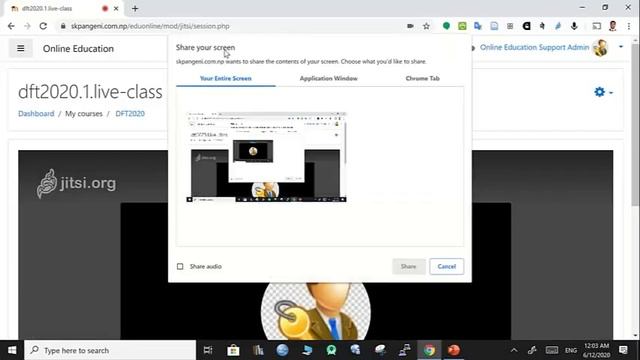Open the Windows Start menu
The image size is (640, 360).
(12, 350)
